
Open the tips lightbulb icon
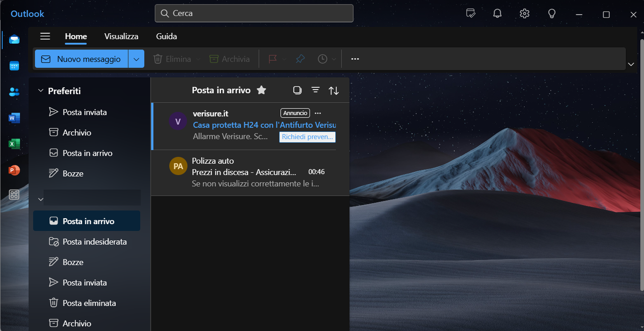coord(551,14)
